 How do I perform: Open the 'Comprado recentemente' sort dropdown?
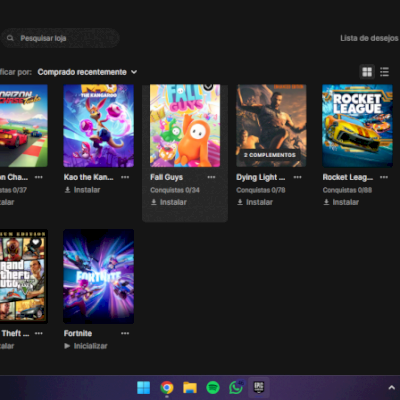coord(87,72)
